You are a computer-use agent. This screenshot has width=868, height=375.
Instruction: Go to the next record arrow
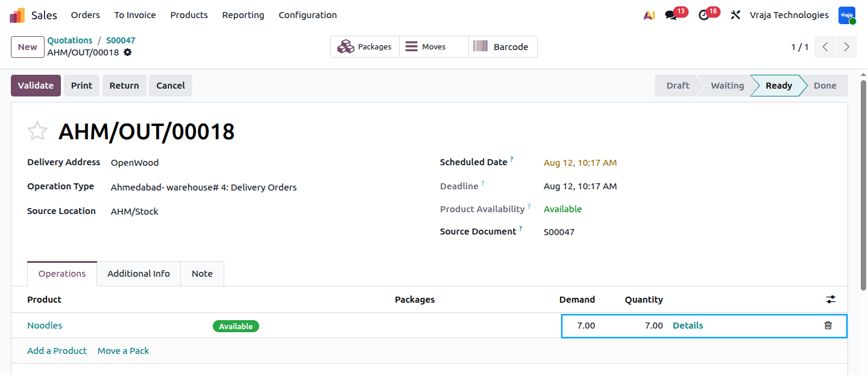click(847, 47)
